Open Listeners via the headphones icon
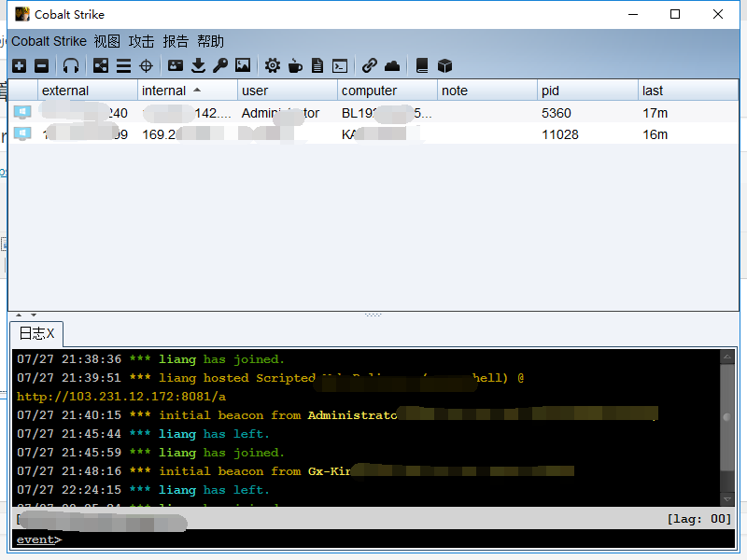The width and height of the screenshot is (747, 560). click(x=71, y=65)
